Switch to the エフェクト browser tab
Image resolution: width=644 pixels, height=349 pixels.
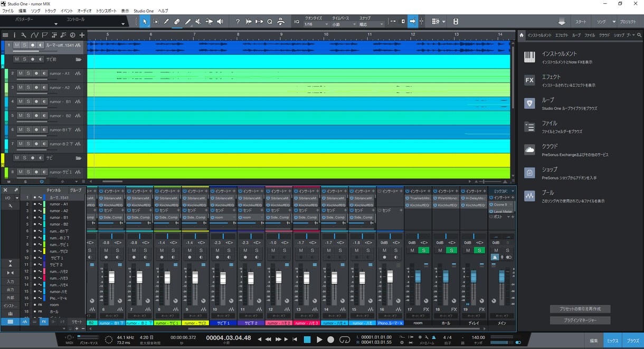(x=562, y=35)
